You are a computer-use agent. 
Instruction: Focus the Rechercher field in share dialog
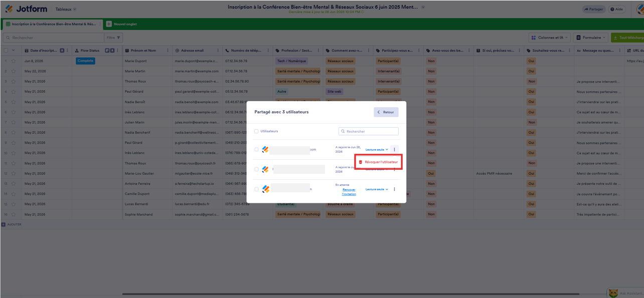(x=368, y=131)
